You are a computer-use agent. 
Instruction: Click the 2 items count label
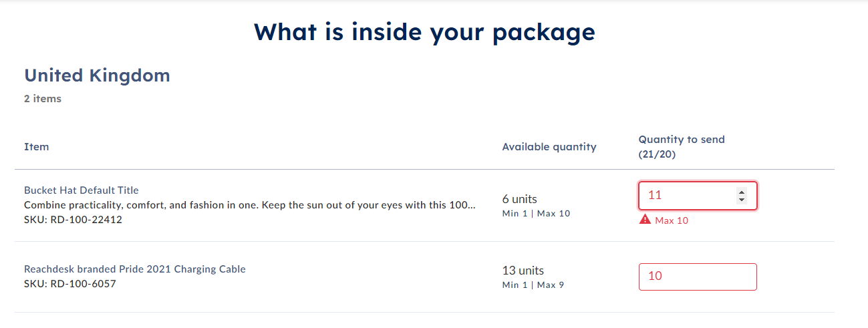[43, 99]
